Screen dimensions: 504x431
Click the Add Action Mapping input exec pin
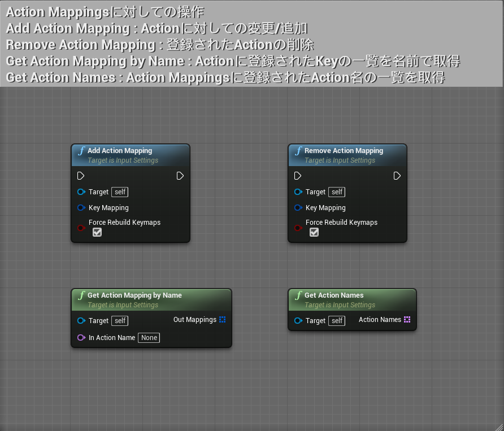pyautogui.click(x=81, y=176)
